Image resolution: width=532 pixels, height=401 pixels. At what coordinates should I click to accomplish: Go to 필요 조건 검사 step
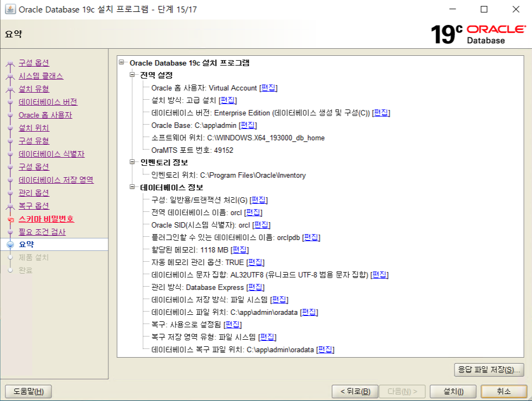[42, 232]
